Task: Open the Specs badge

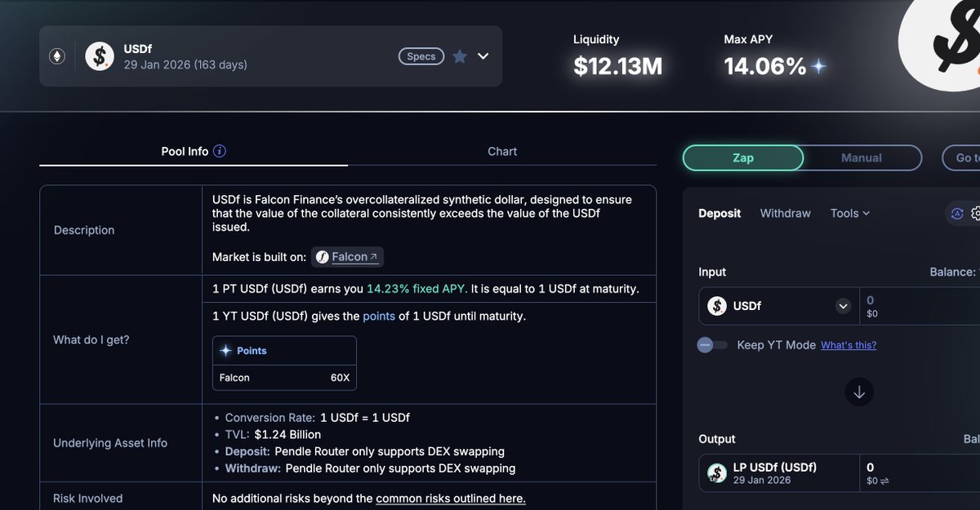Action: (x=421, y=56)
